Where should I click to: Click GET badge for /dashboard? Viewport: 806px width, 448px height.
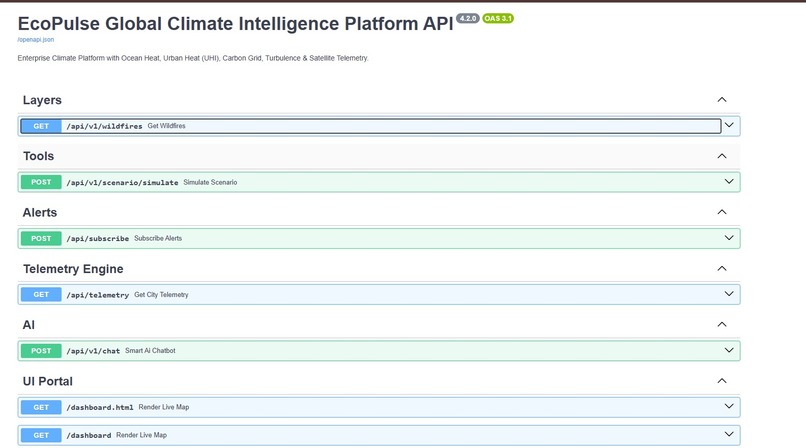[x=41, y=435]
